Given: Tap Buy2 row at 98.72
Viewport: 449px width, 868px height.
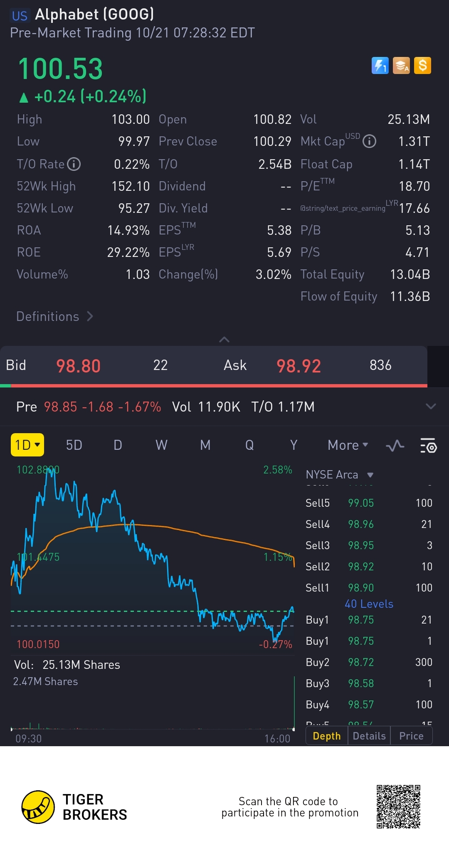Looking at the screenshot, I should coord(369,662).
